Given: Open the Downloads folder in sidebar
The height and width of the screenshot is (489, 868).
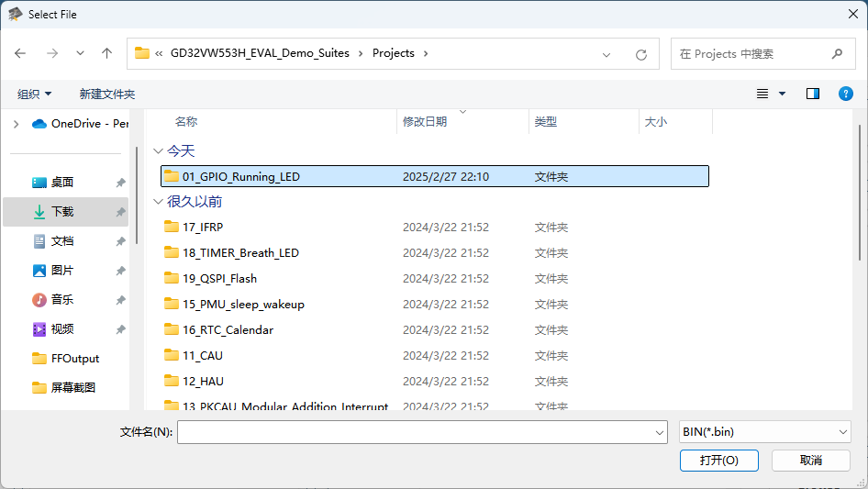Looking at the screenshot, I should coord(62,212).
